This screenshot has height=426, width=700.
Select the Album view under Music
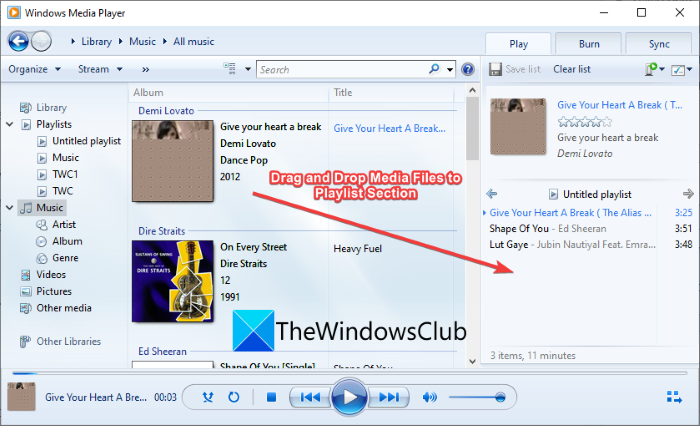(67, 241)
